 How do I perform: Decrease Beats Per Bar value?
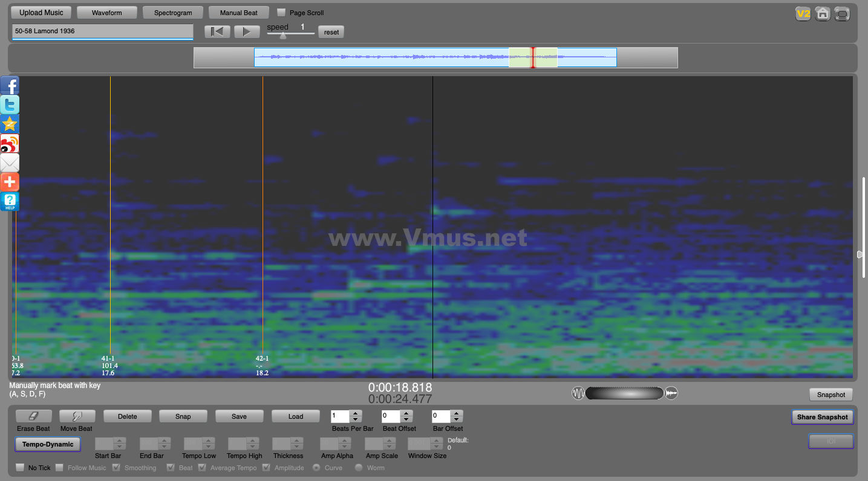356,419
